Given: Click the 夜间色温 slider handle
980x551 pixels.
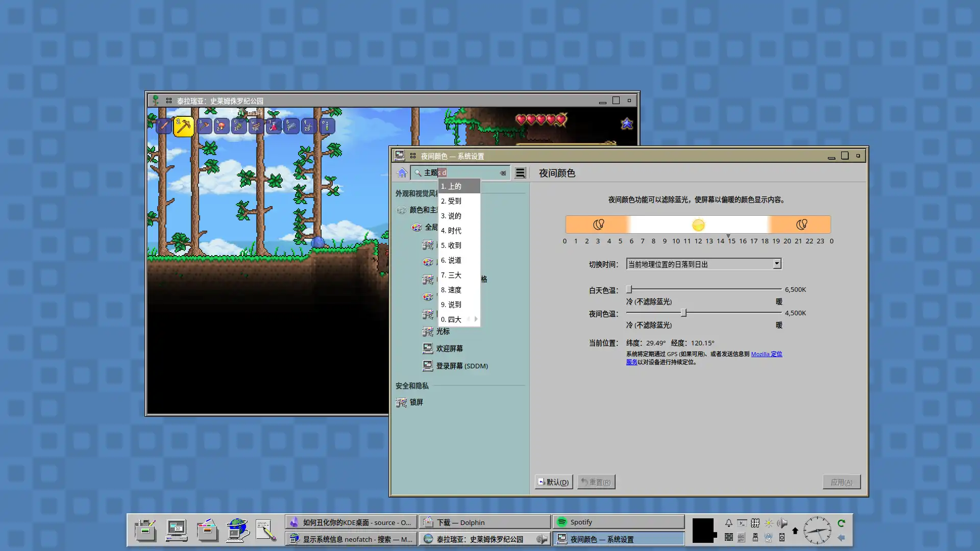Looking at the screenshot, I should (x=683, y=313).
